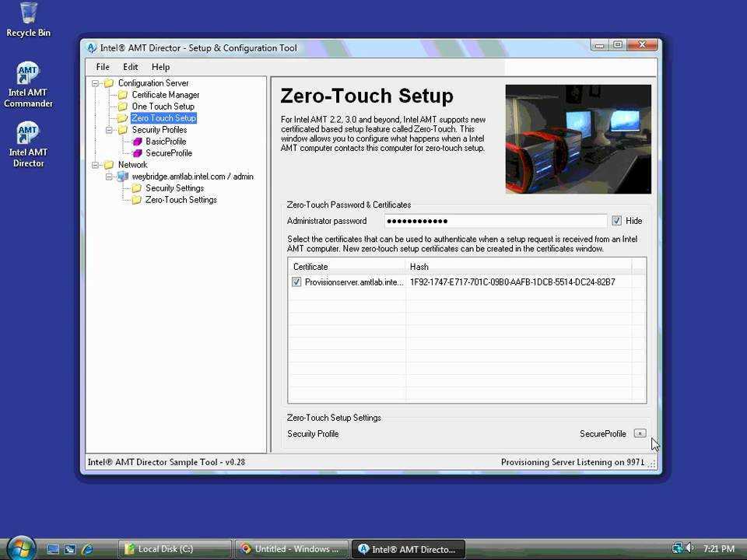Close the AMT Director window
The image size is (747, 560).
click(x=642, y=45)
